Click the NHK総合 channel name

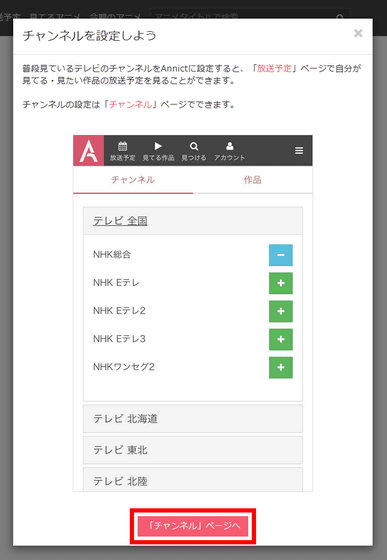coord(112,255)
